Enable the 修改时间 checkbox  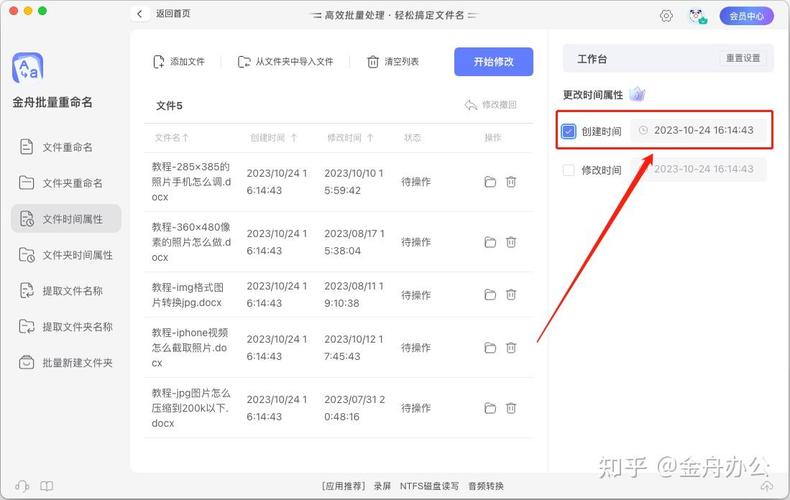(568, 170)
